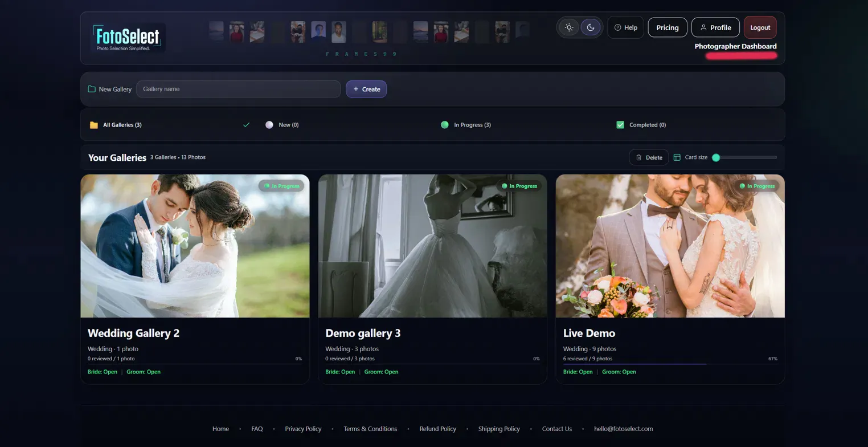Click the Demo gallery 3 title
Image resolution: width=868 pixels, height=447 pixels.
tap(363, 333)
